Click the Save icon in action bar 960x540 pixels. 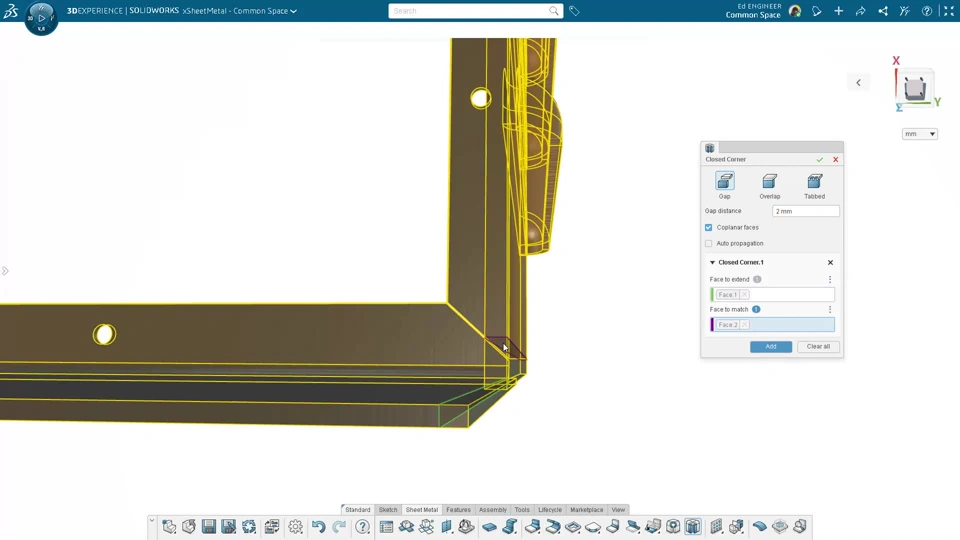click(x=209, y=527)
